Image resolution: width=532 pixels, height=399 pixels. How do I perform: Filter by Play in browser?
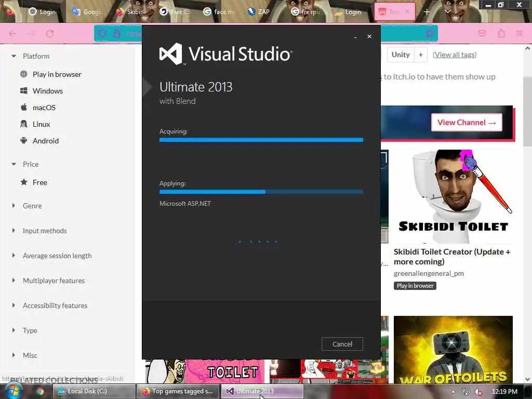57,74
